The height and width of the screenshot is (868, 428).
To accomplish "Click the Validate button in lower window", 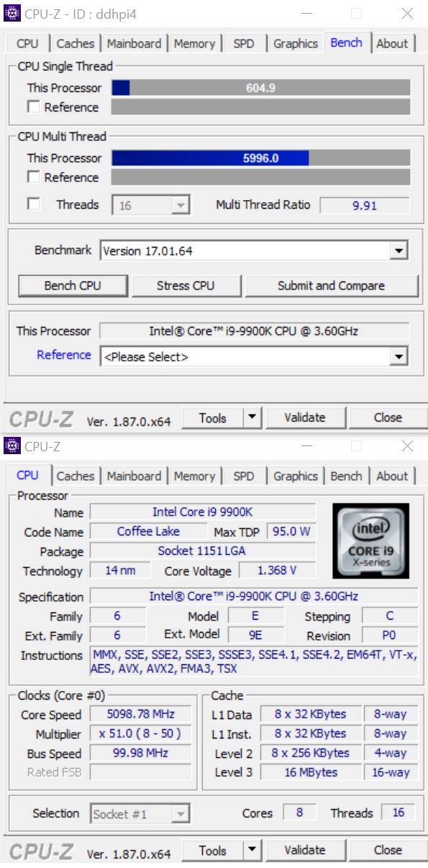I will [305, 850].
